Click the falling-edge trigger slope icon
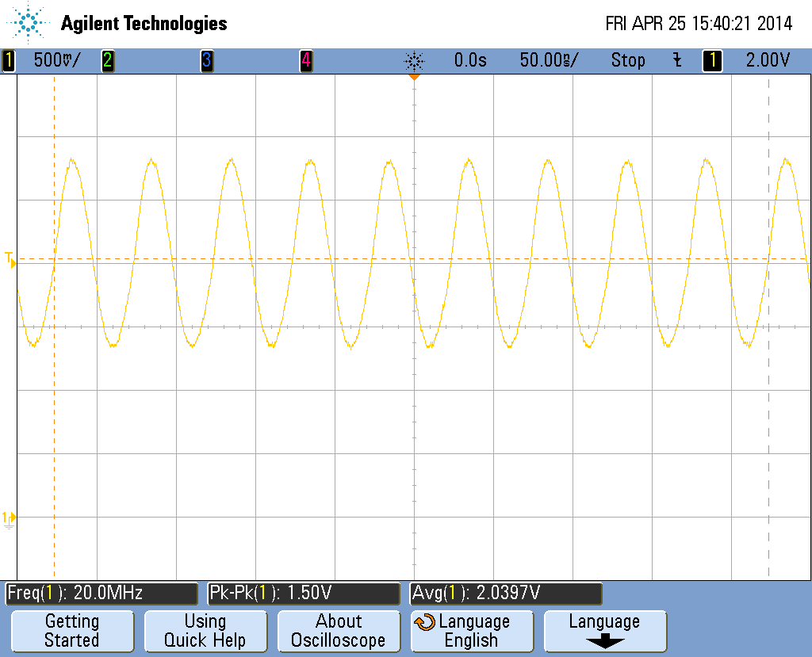The height and width of the screenshot is (657, 812). [676, 60]
